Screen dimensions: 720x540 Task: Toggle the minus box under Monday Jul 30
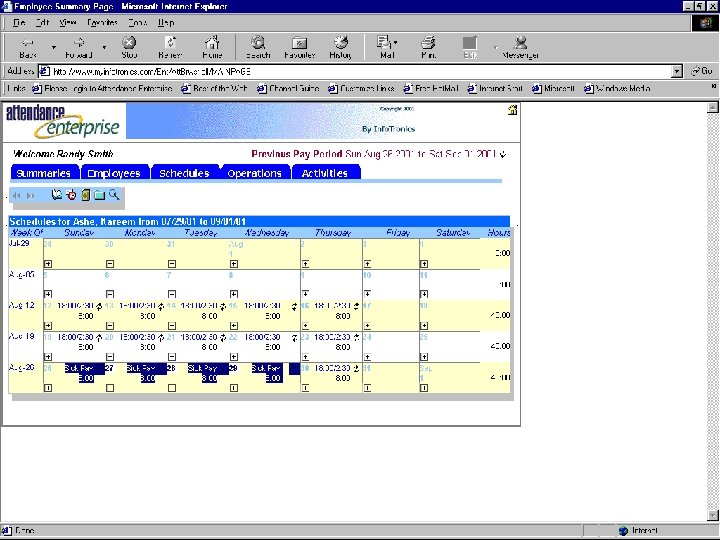pyautogui.click(x=110, y=264)
